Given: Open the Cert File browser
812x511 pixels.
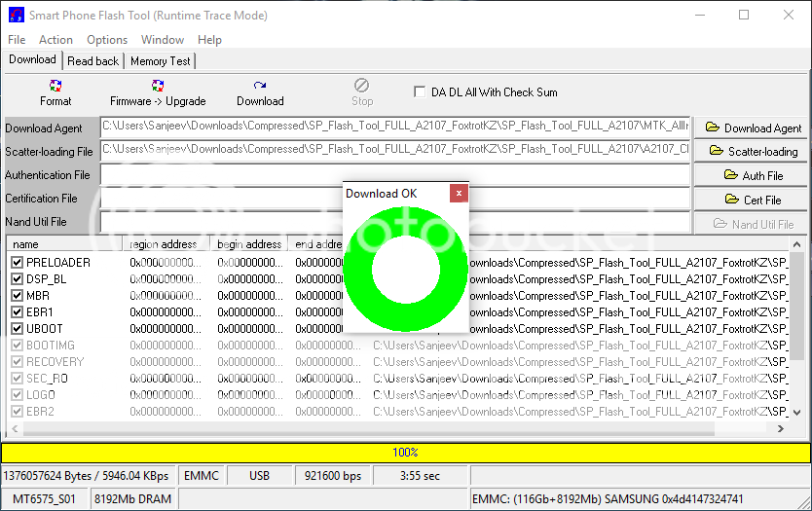Looking at the screenshot, I should coord(753,200).
